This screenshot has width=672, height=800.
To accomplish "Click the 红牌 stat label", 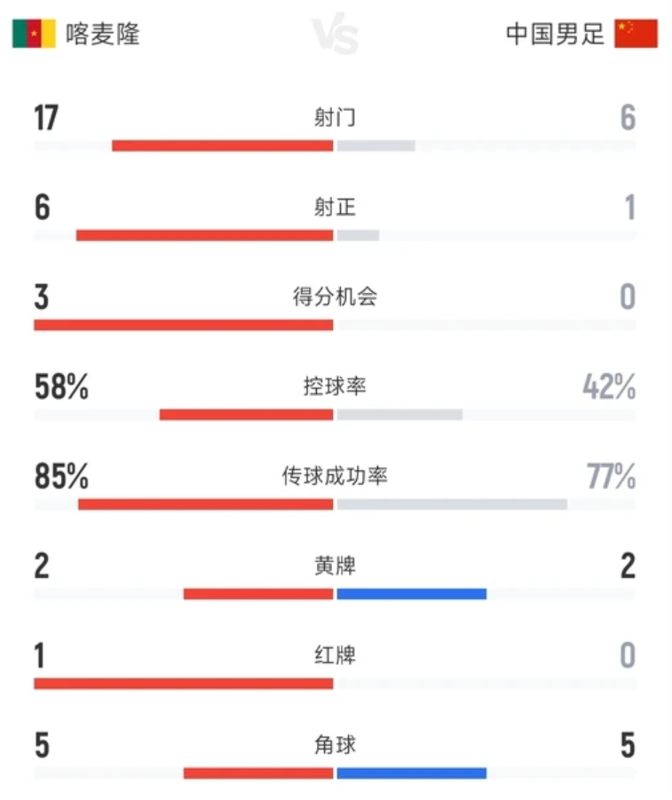I will 335,655.
